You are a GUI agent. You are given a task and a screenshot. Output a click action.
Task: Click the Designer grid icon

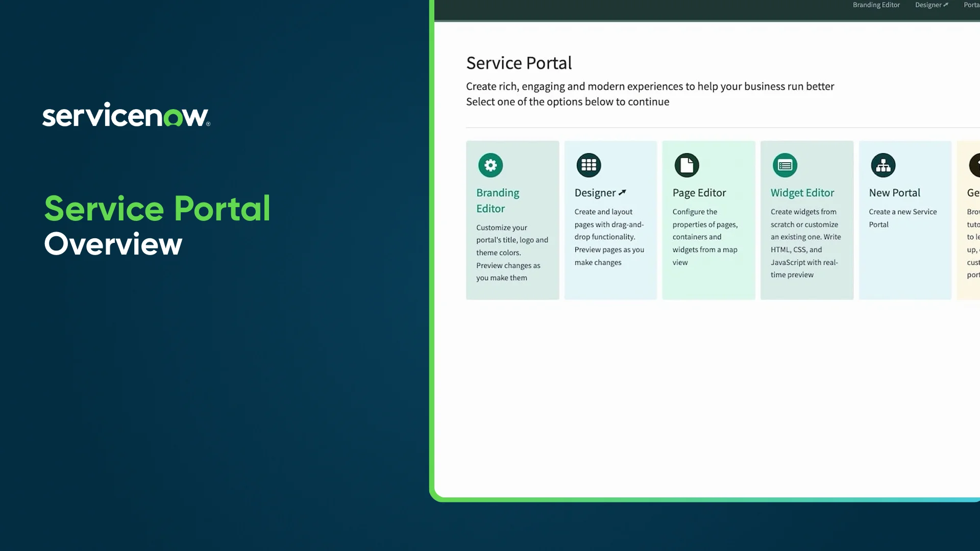(x=589, y=165)
